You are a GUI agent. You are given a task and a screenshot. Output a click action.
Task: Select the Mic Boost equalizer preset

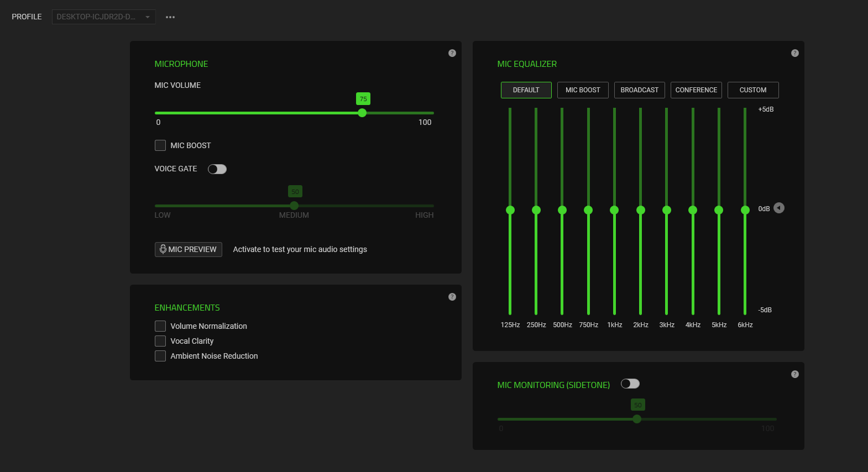(583, 90)
